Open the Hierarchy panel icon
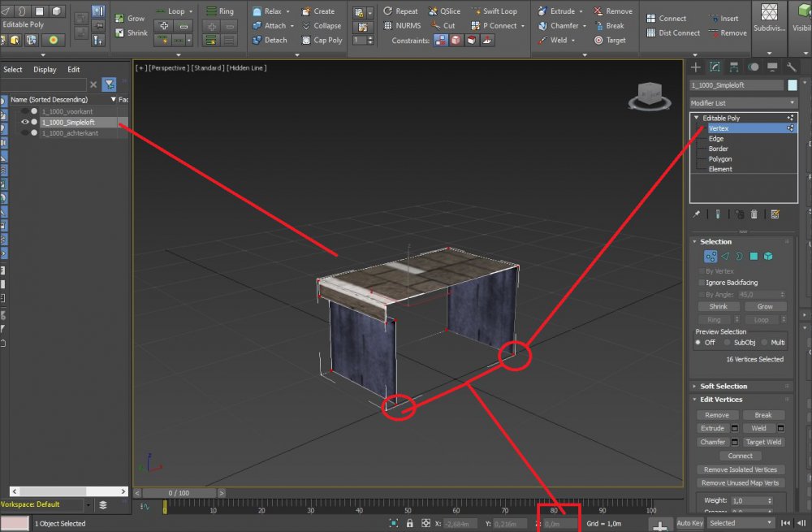 coord(734,67)
